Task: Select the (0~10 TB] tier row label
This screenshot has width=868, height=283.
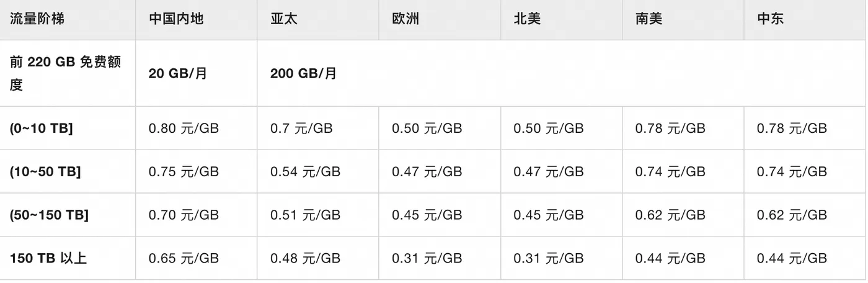Action: pos(42,128)
